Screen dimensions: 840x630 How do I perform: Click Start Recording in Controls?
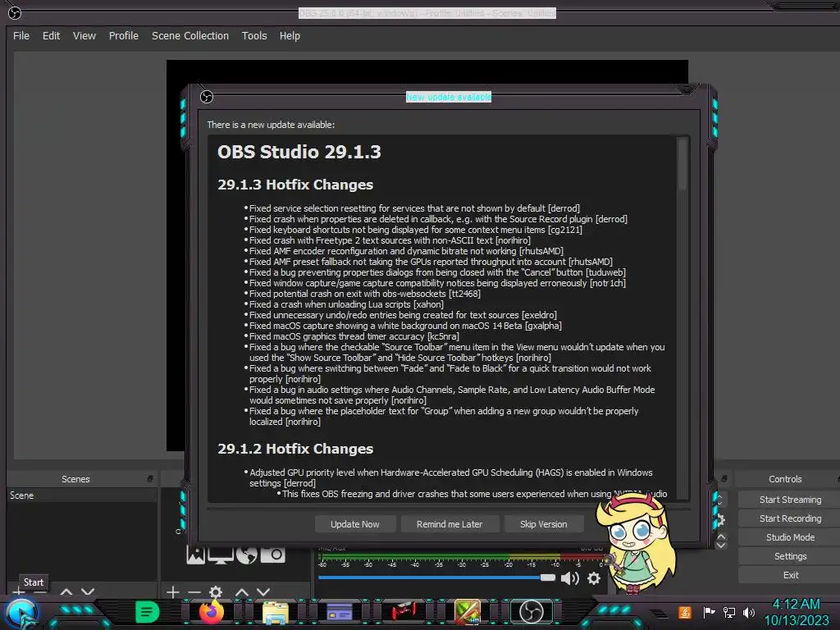790,518
